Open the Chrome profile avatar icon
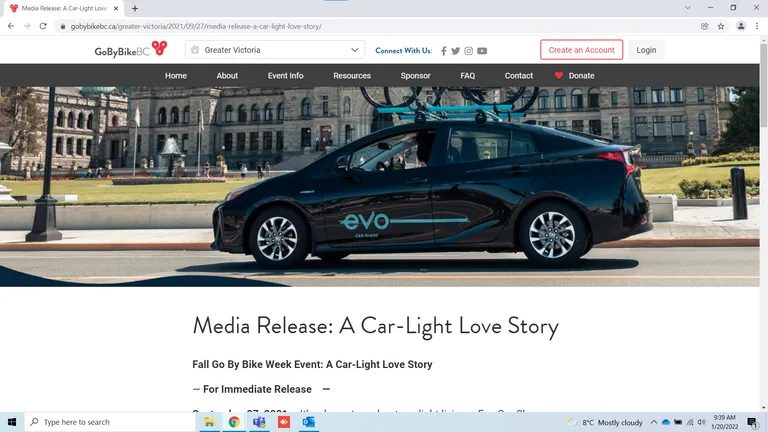Screen dimensions: 768x432 pos(741,26)
